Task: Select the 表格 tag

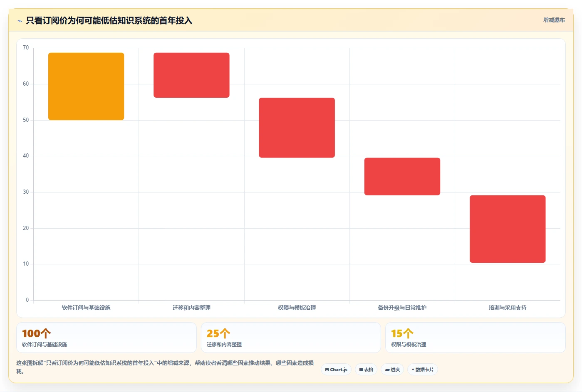Action: click(366, 370)
